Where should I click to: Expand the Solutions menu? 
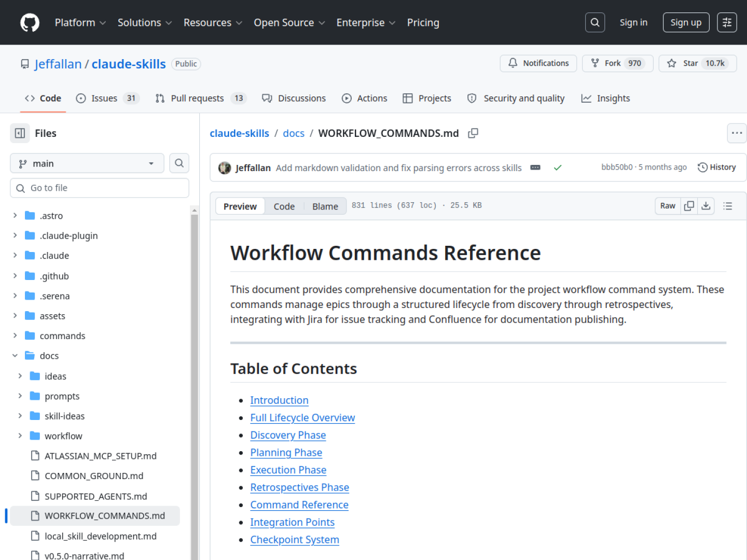[x=145, y=22]
